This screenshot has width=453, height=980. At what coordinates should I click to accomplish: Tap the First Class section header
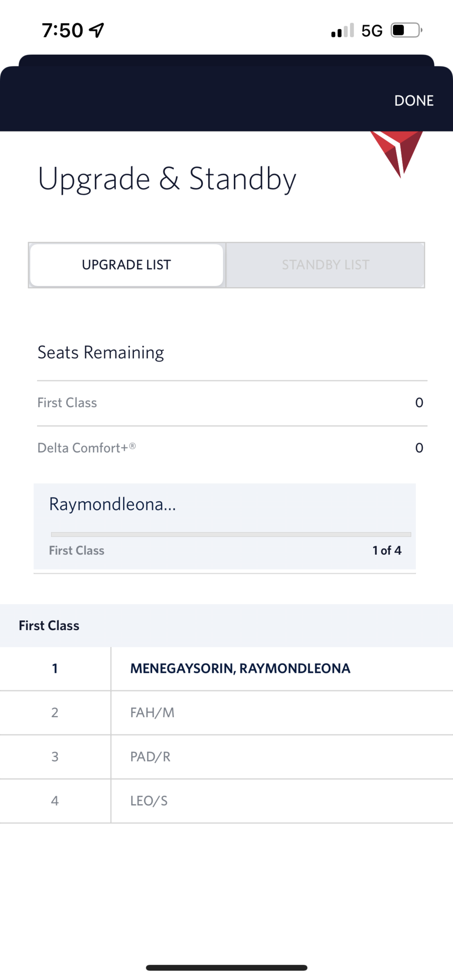(226, 626)
